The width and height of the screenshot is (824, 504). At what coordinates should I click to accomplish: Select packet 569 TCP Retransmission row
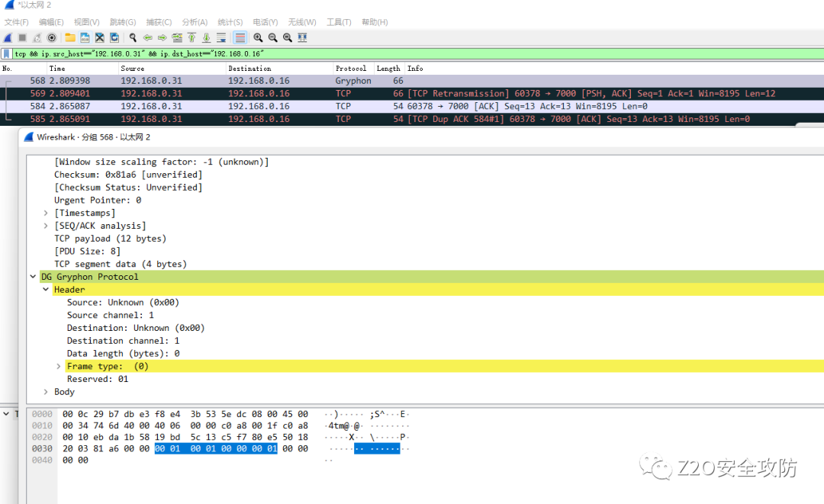coord(412,94)
